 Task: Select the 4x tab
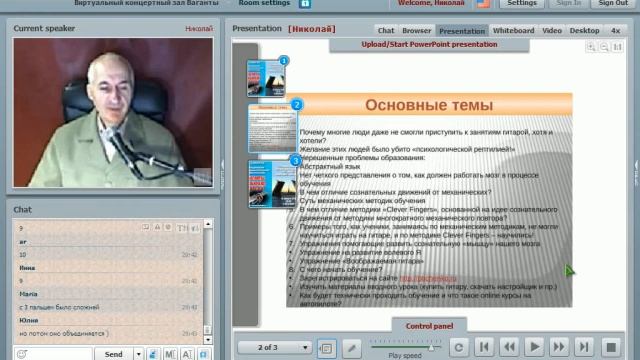pyautogui.click(x=616, y=31)
